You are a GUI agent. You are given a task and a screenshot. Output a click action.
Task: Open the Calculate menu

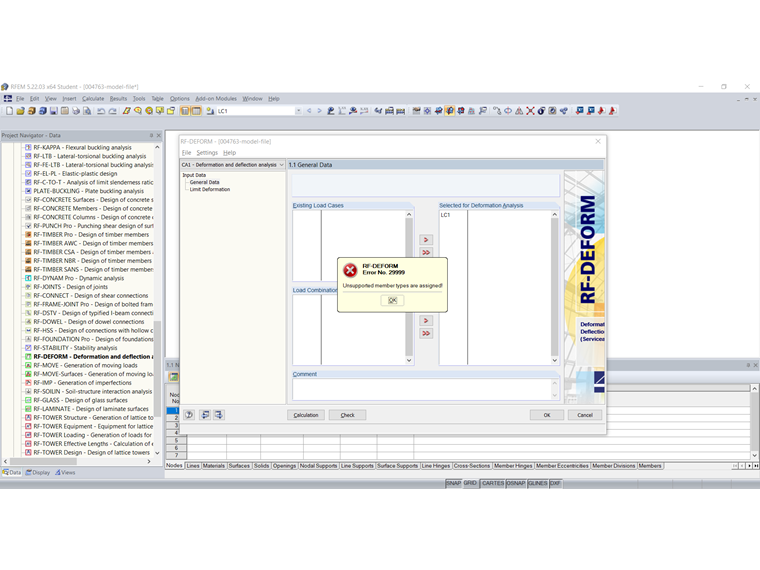[x=93, y=98]
